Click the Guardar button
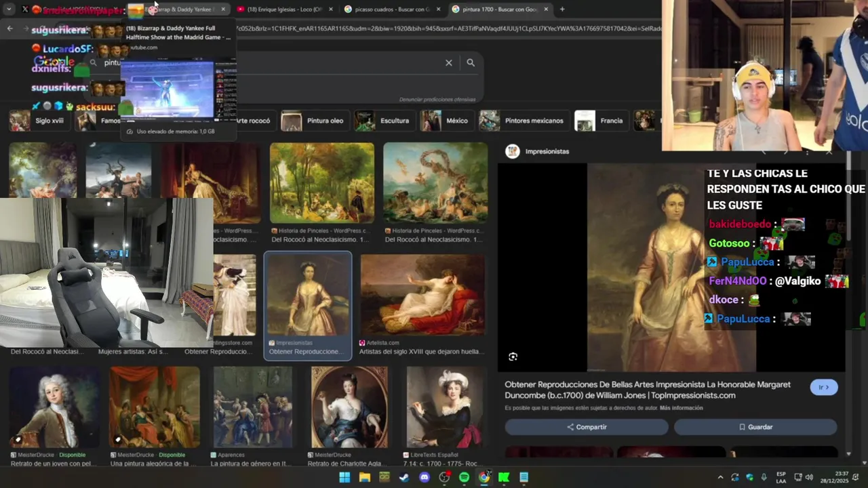 (x=755, y=427)
